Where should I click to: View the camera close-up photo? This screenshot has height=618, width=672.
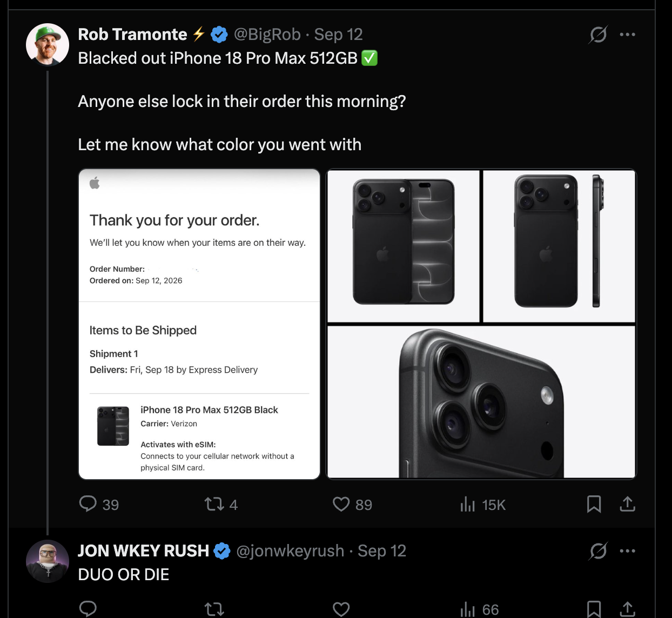pos(481,402)
